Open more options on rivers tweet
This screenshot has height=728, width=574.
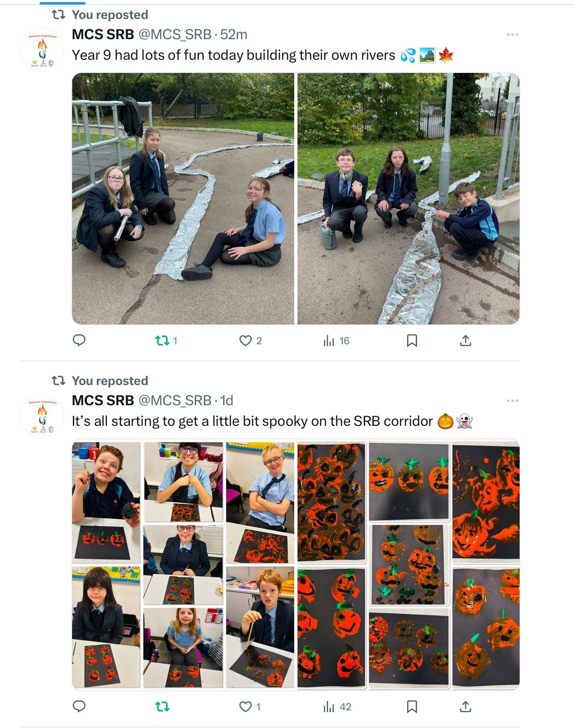coord(512,35)
